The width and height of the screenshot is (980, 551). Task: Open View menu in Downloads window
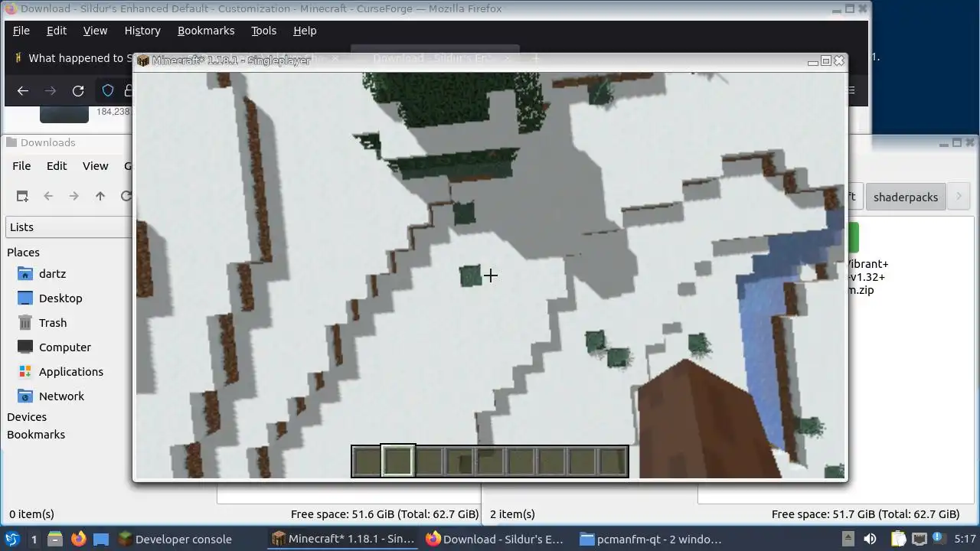pos(95,165)
